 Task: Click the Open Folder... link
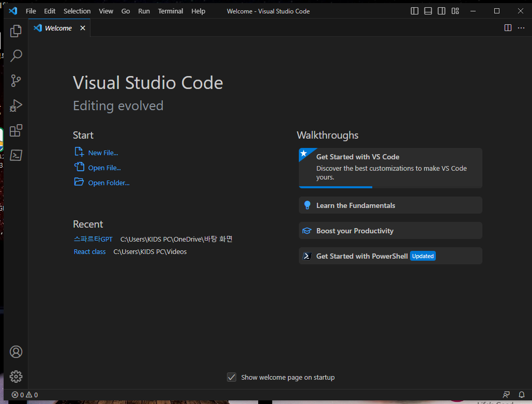109,183
